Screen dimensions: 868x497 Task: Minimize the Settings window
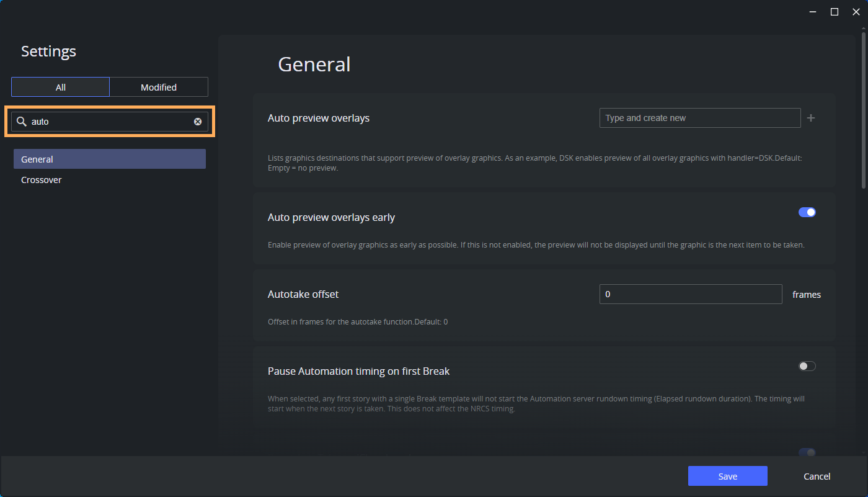pyautogui.click(x=813, y=12)
